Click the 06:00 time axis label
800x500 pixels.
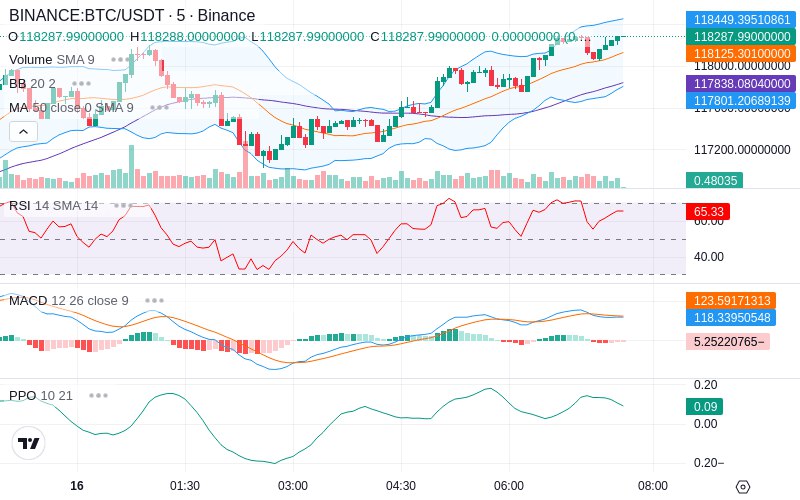tap(509, 486)
